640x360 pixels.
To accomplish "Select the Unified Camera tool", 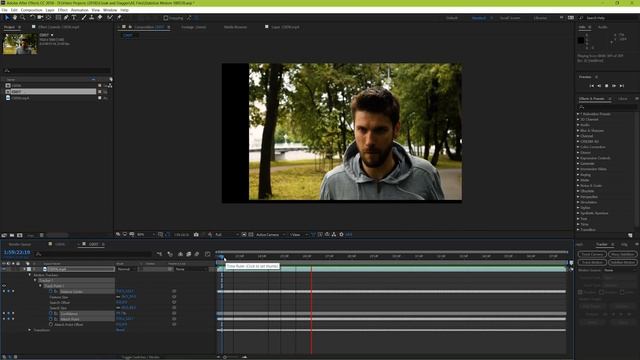I will (x=40, y=18).
